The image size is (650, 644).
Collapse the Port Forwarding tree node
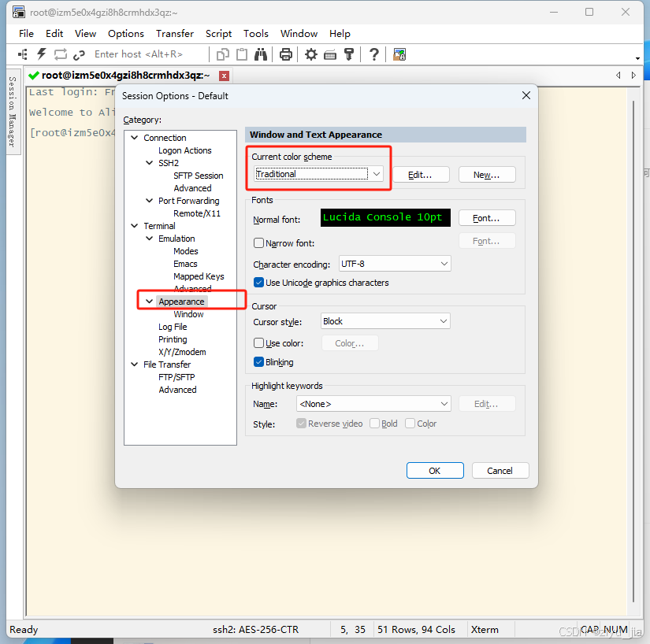[x=149, y=201]
